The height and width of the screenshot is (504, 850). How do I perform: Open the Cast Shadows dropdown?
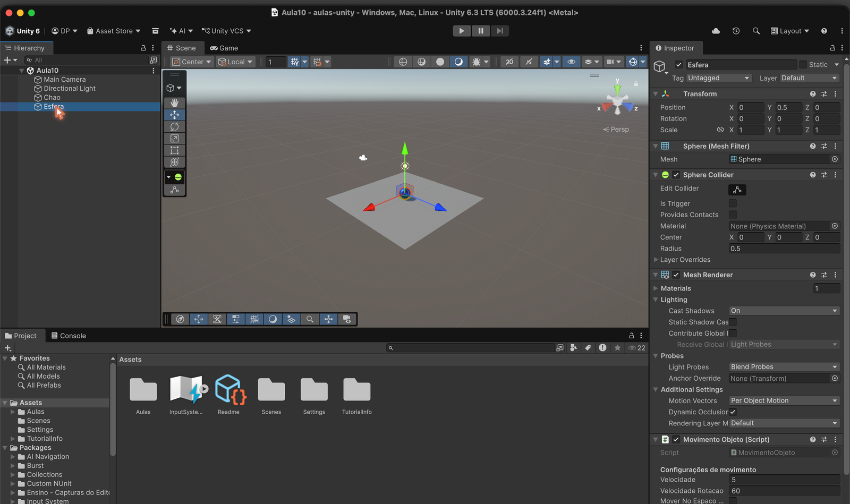click(x=784, y=311)
